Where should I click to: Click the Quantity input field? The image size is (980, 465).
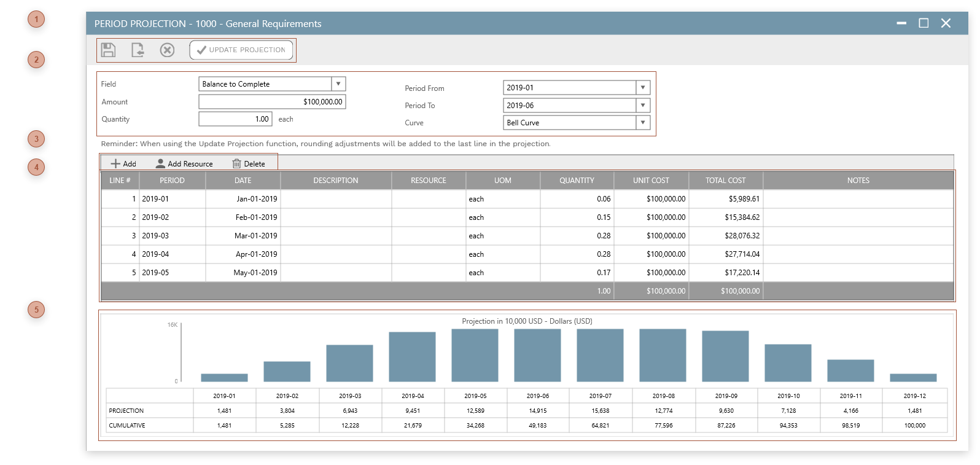click(x=235, y=119)
